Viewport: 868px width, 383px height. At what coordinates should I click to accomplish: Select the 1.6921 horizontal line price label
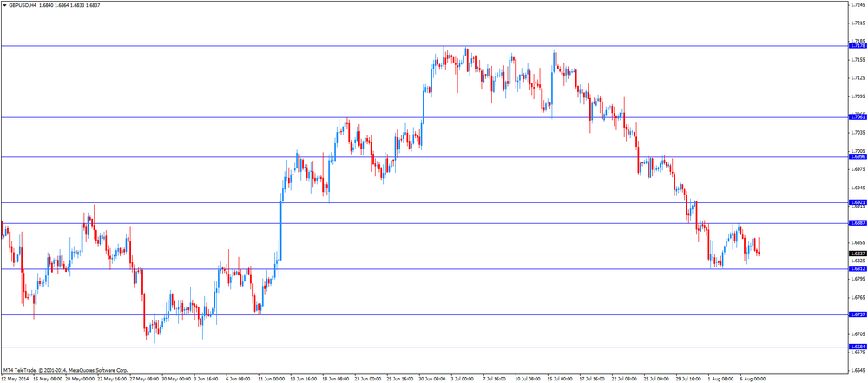pos(857,203)
